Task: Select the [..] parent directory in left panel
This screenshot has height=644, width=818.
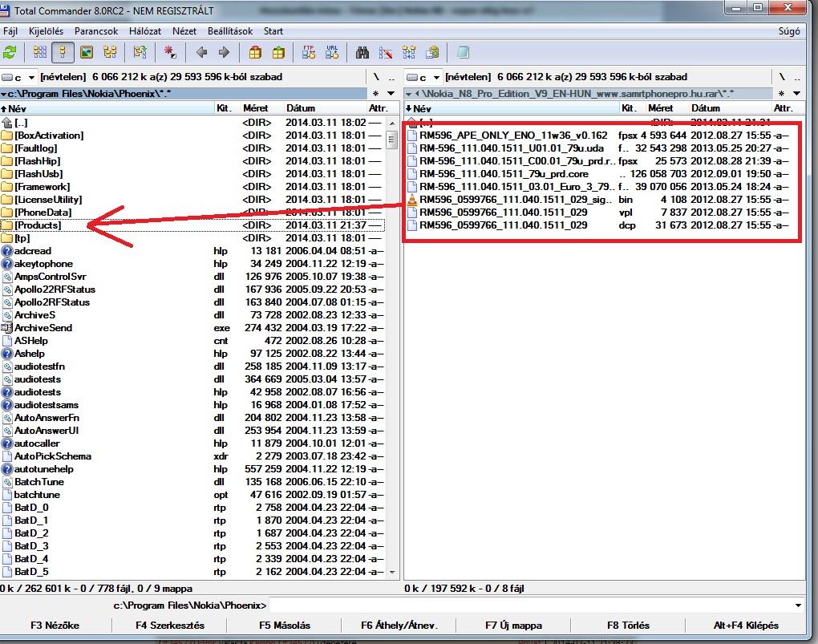Action: click(192, 123)
